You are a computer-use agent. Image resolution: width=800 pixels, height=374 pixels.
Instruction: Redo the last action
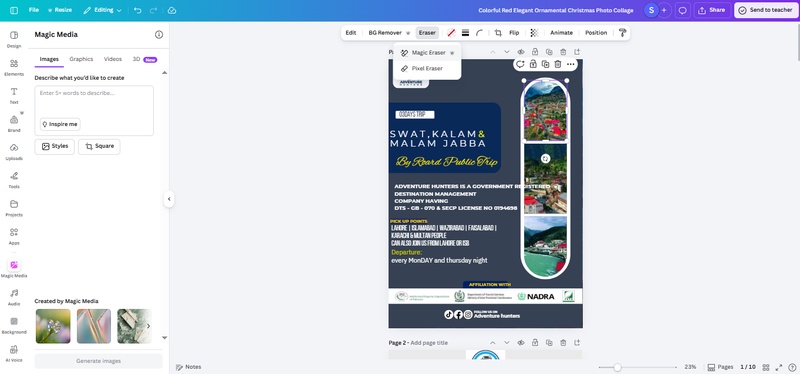tap(154, 10)
